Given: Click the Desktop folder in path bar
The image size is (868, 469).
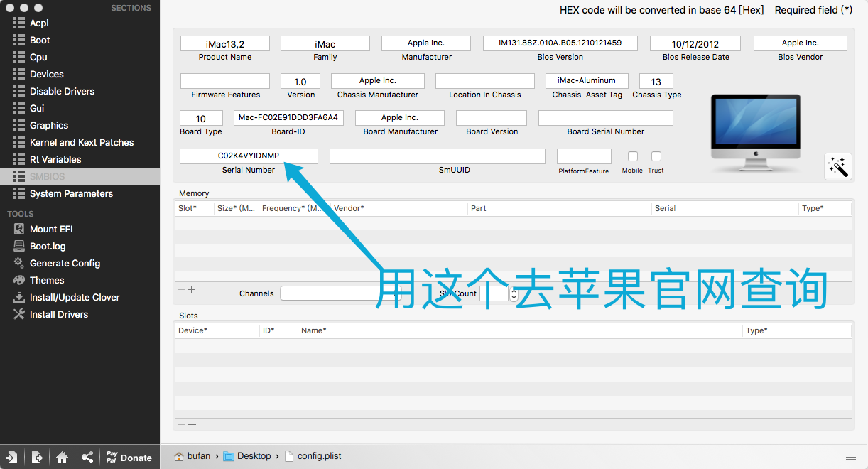Looking at the screenshot, I should pos(254,456).
